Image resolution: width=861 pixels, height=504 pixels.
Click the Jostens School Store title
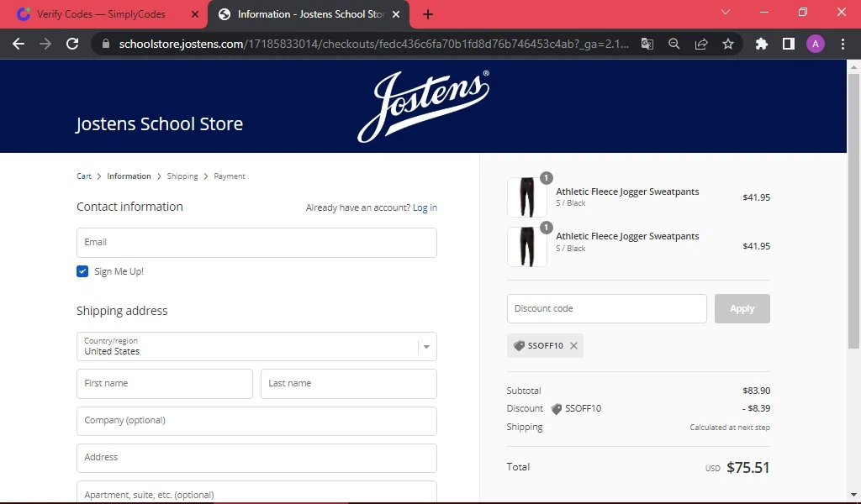click(x=159, y=124)
